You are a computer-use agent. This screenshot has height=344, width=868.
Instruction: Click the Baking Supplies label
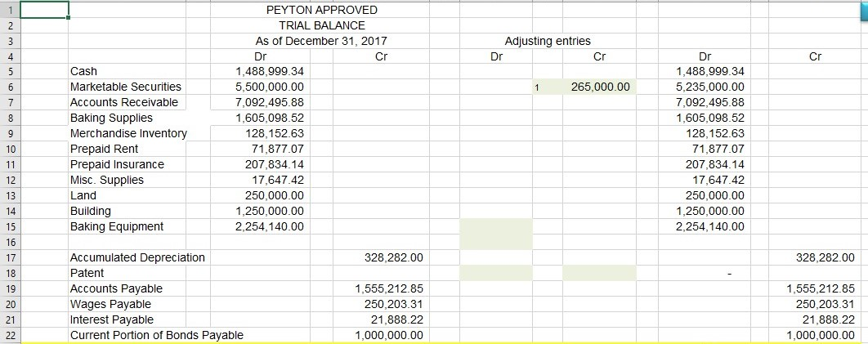click(x=111, y=118)
